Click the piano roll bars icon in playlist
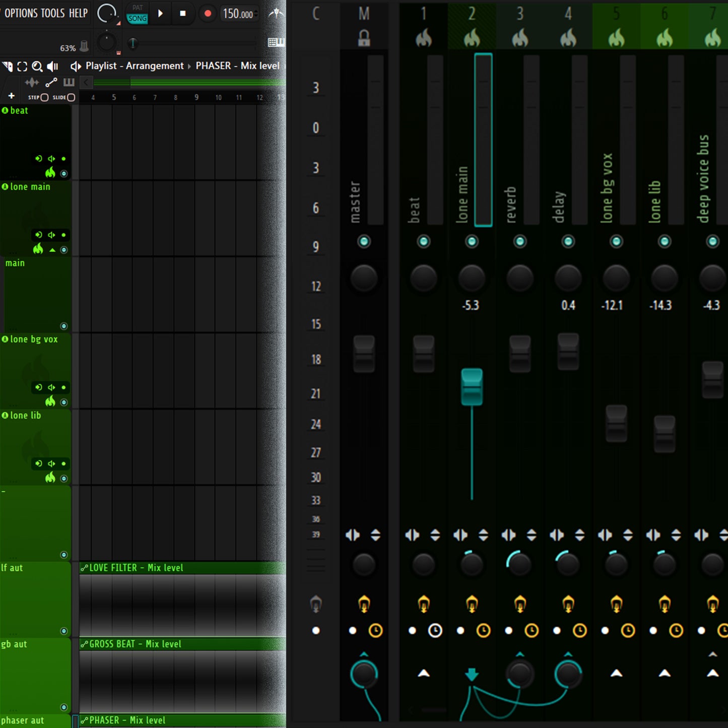This screenshot has height=728, width=728. pyautogui.click(x=69, y=83)
